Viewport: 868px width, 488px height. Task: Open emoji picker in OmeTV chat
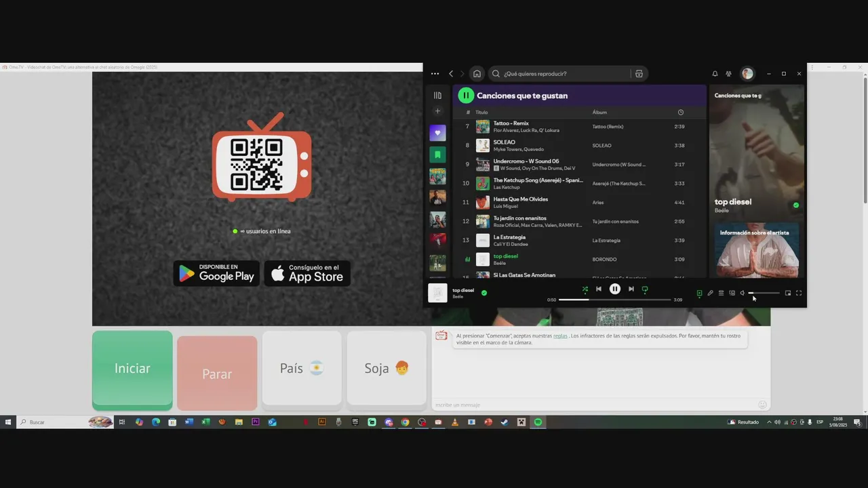(x=762, y=405)
